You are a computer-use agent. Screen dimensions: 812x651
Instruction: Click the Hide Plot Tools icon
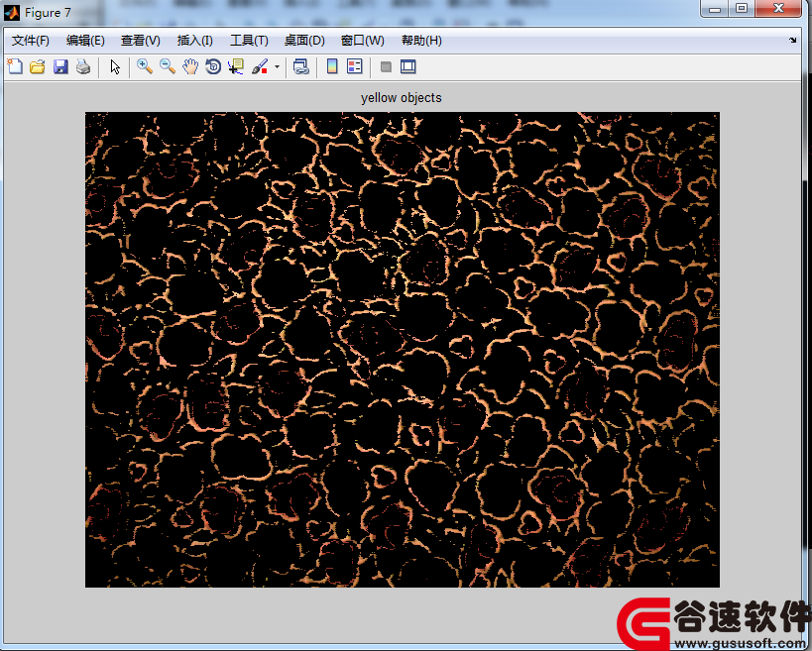pos(386,66)
